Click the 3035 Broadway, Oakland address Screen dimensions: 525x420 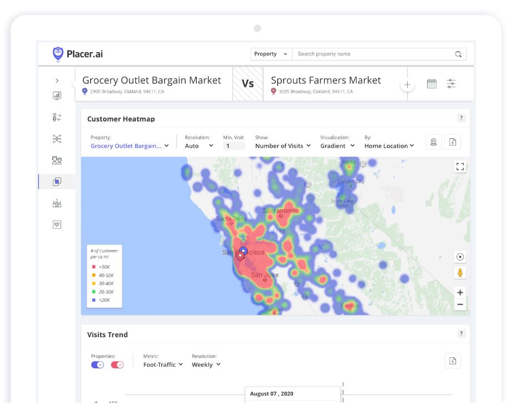click(316, 92)
